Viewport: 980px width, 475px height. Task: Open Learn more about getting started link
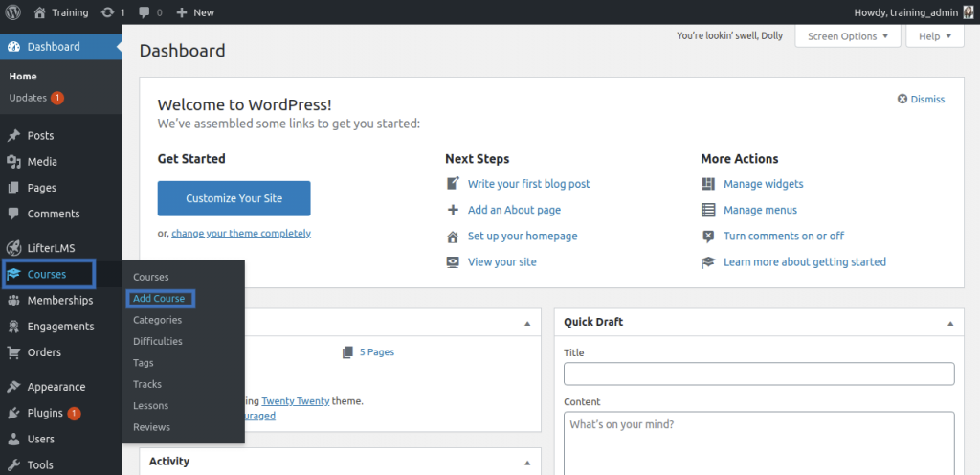pyautogui.click(x=805, y=262)
